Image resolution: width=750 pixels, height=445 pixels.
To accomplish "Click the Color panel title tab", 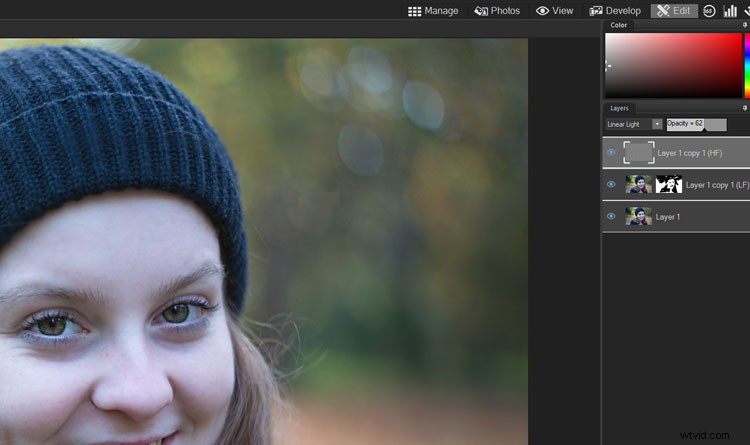I will 618,25.
